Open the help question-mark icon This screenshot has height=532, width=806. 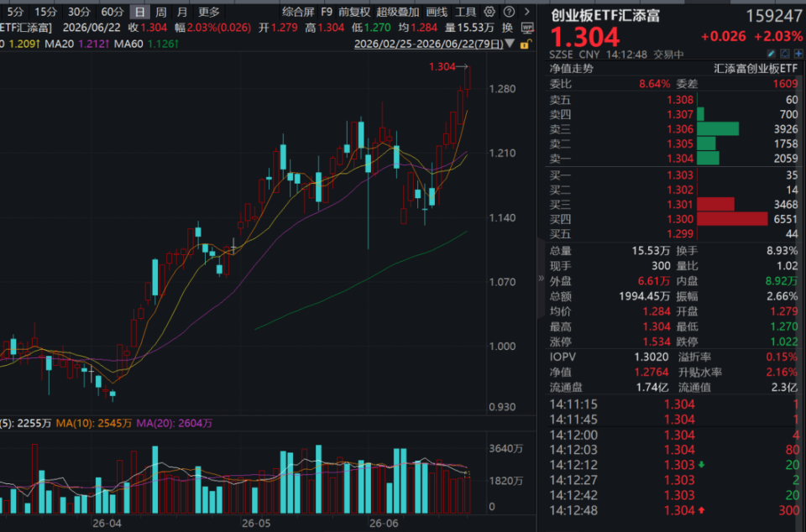pos(509,12)
